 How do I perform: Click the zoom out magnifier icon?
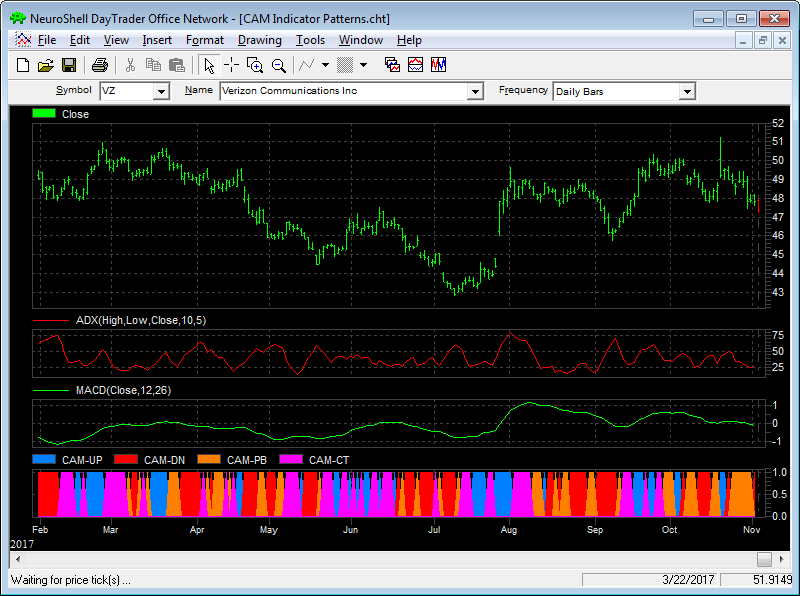279,65
